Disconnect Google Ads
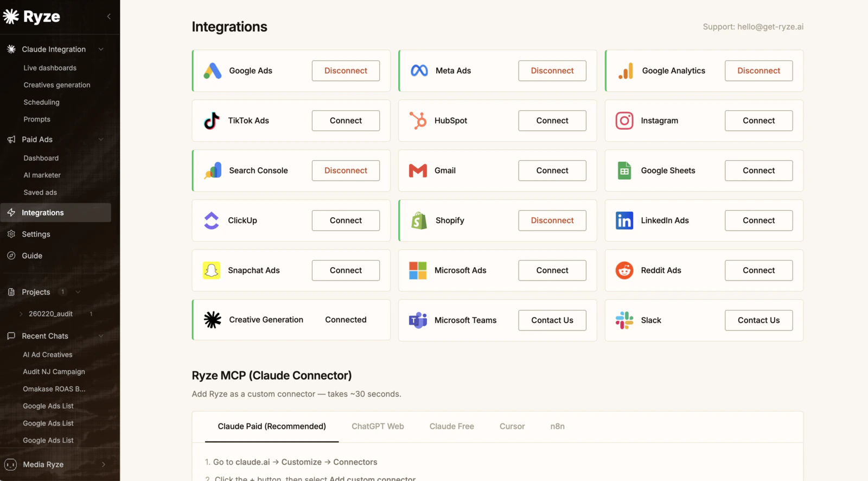868x481 pixels. (x=346, y=71)
